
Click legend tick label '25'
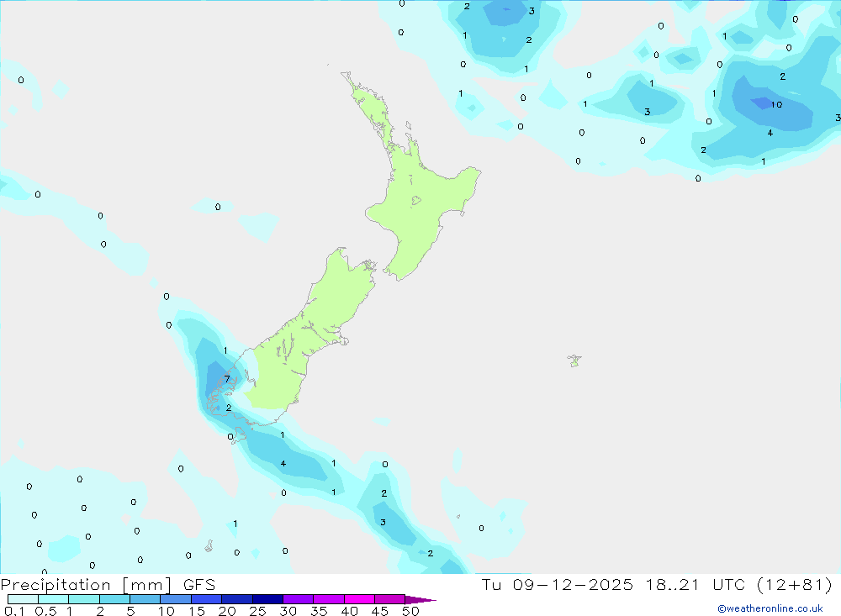(257, 611)
